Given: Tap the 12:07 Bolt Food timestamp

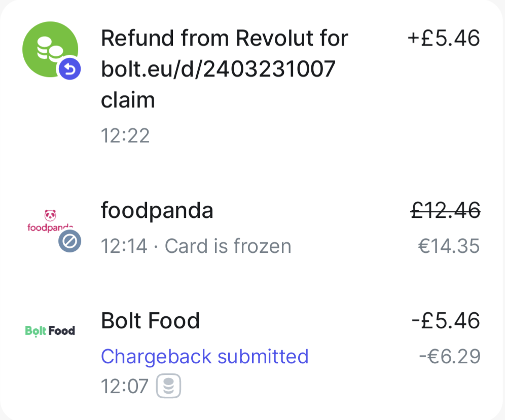Looking at the screenshot, I should pos(125,387).
